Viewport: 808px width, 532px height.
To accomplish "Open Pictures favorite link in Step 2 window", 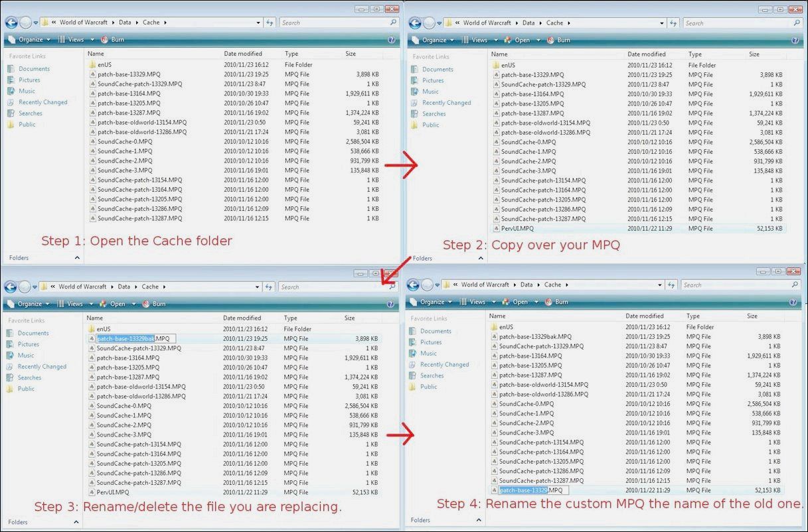I will pyautogui.click(x=433, y=81).
